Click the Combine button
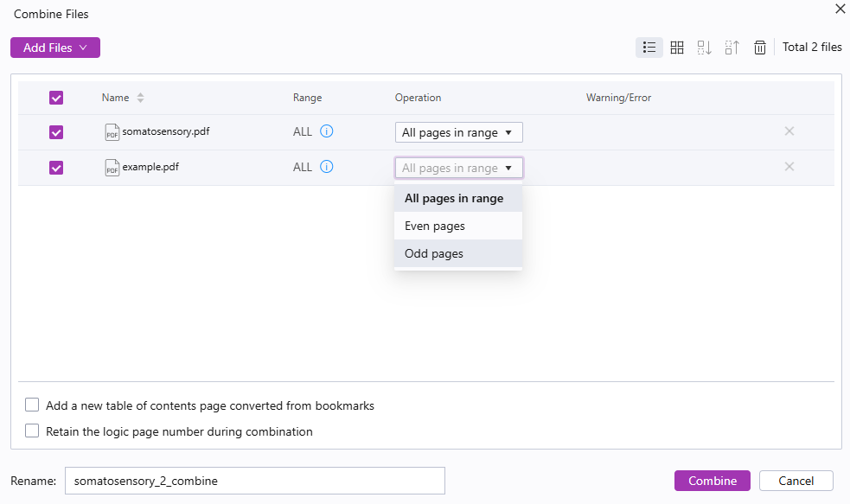 tap(712, 481)
